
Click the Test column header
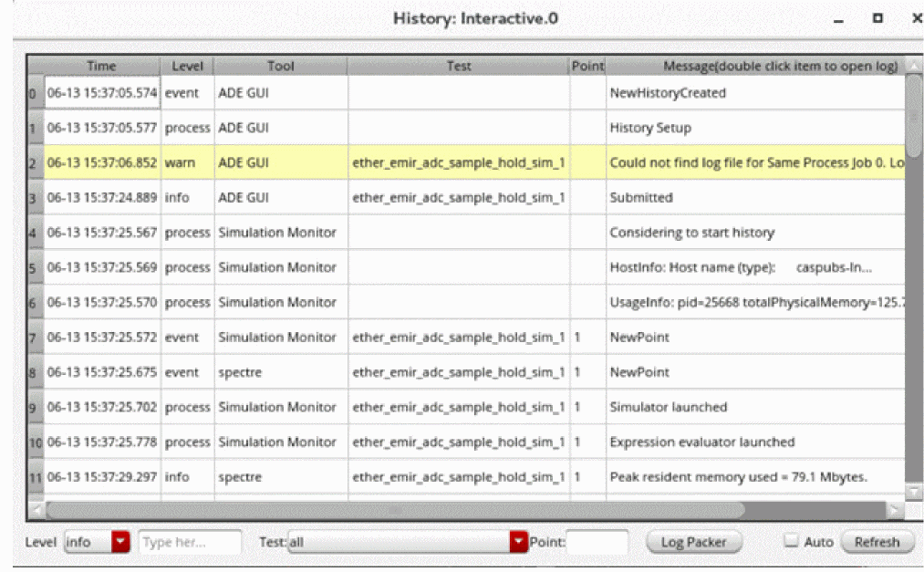458,67
